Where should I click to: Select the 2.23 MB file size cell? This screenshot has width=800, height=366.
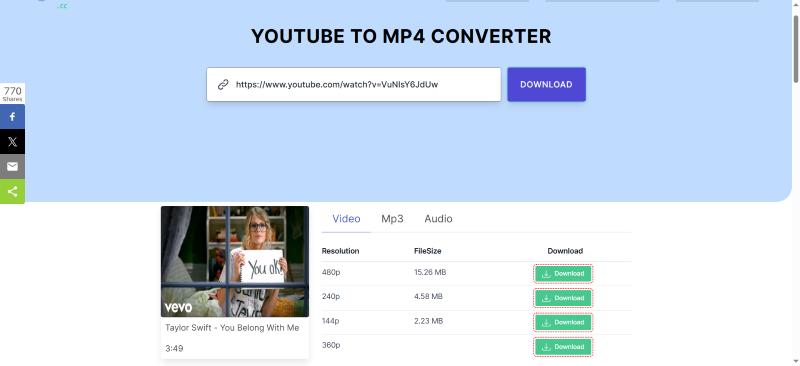point(429,321)
